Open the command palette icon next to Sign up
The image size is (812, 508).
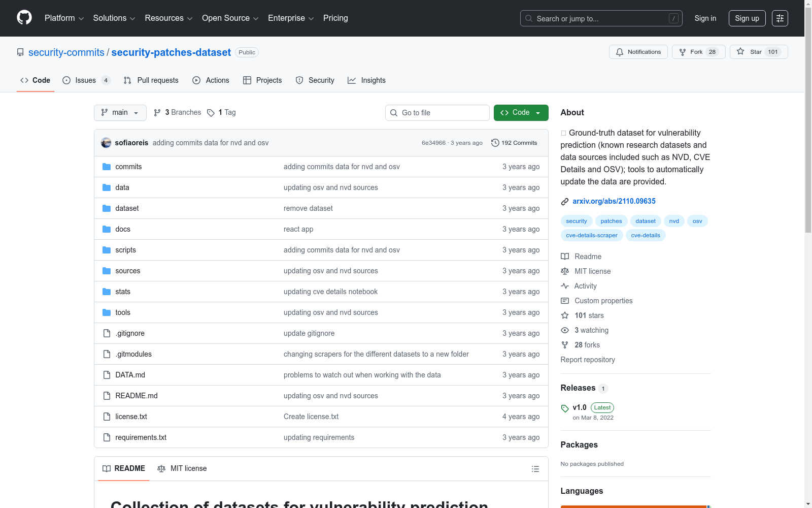pyautogui.click(x=780, y=18)
